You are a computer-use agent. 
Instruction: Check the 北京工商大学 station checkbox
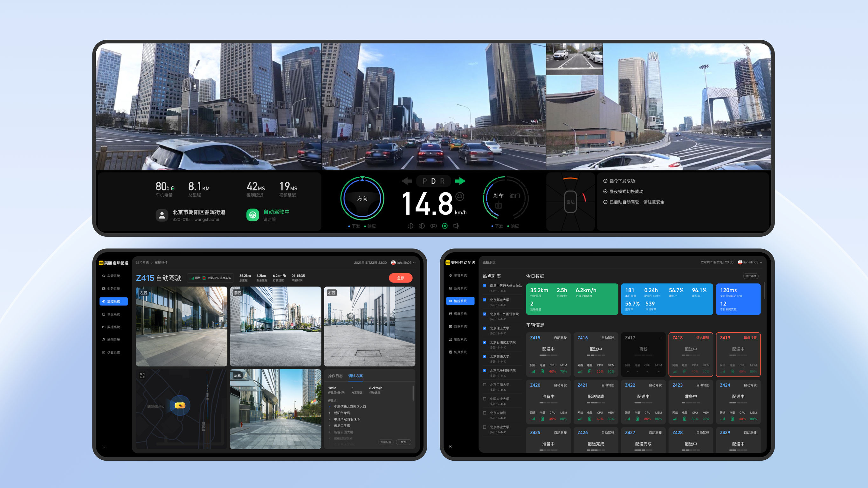[485, 385]
